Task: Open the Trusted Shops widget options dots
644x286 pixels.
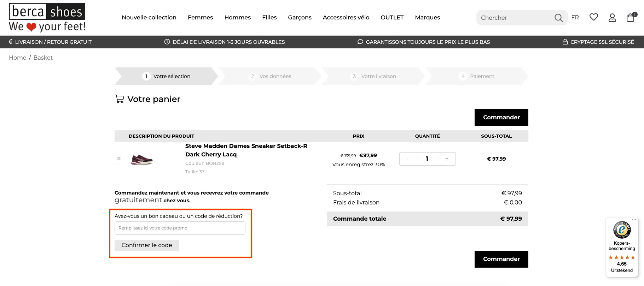Action: [634, 220]
